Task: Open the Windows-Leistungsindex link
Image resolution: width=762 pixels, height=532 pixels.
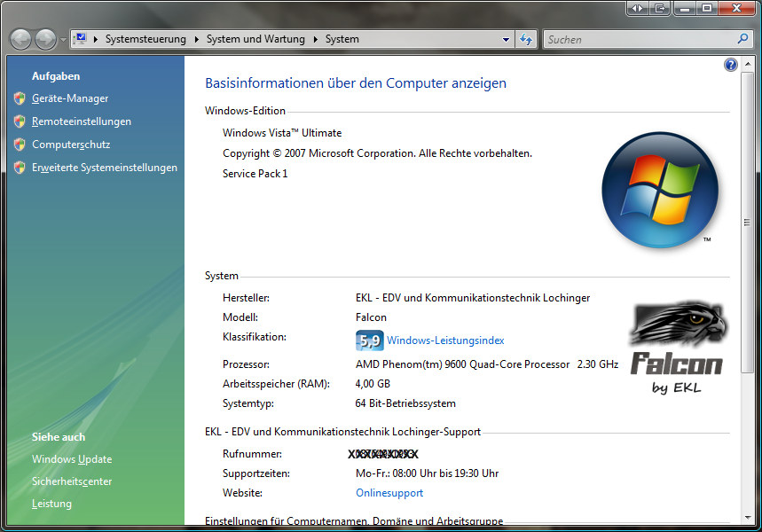Action: 445,340
